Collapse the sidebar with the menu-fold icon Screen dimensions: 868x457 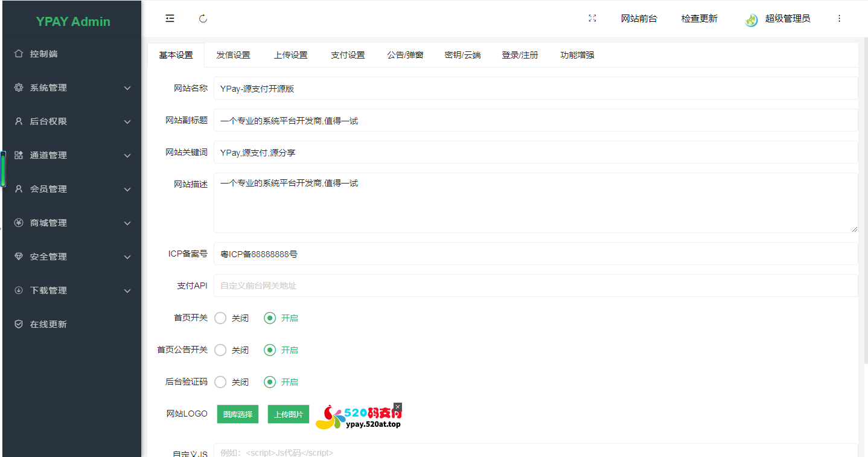(170, 19)
